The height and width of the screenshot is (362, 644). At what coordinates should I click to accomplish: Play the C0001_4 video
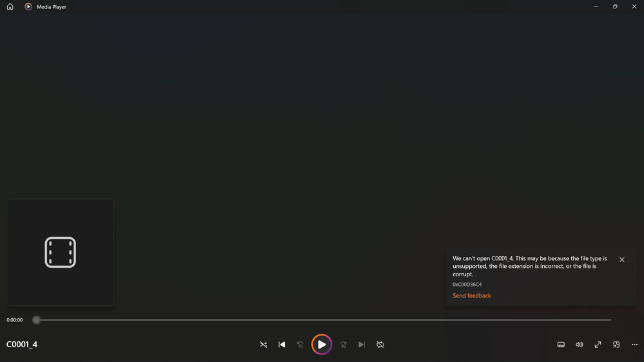click(322, 345)
